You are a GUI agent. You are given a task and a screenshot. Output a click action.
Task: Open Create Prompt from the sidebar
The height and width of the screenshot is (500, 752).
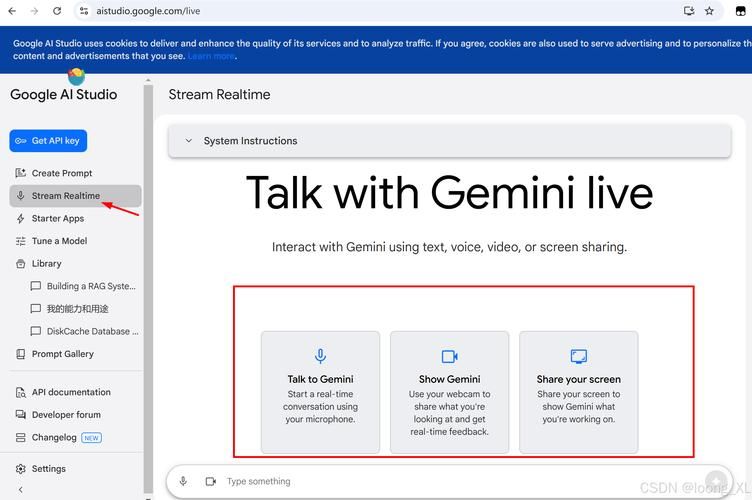pyautogui.click(x=61, y=173)
